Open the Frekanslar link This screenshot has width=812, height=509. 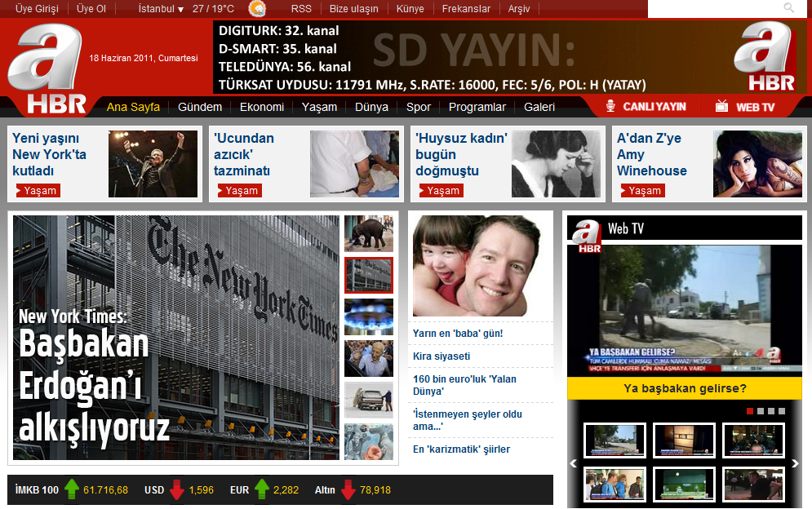tap(466, 9)
